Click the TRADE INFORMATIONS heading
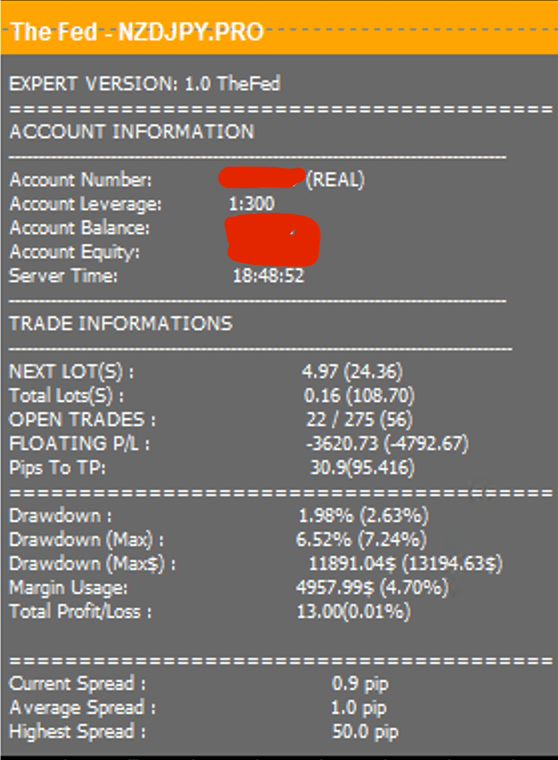Screen dimensions: 558x760 pyautogui.click(x=121, y=324)
